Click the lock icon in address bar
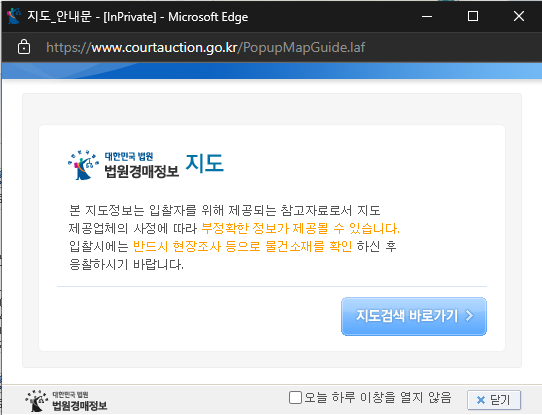This screenshot has width=542, height=415. click(x=24, y=47)
